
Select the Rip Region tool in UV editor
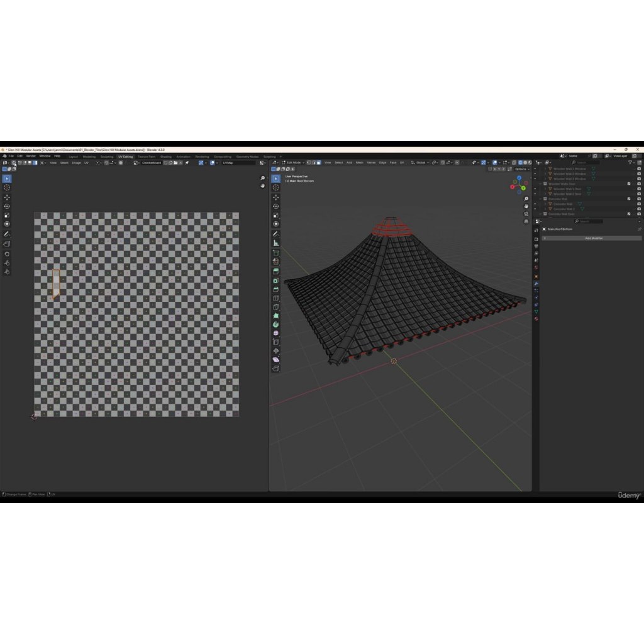point(7,244)
